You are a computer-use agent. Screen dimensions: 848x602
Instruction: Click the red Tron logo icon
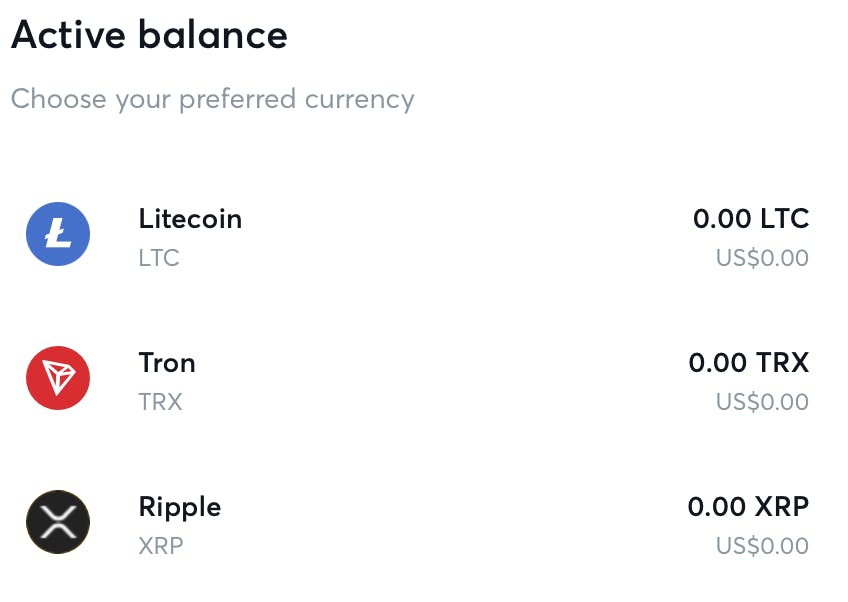tap(58, 378)
